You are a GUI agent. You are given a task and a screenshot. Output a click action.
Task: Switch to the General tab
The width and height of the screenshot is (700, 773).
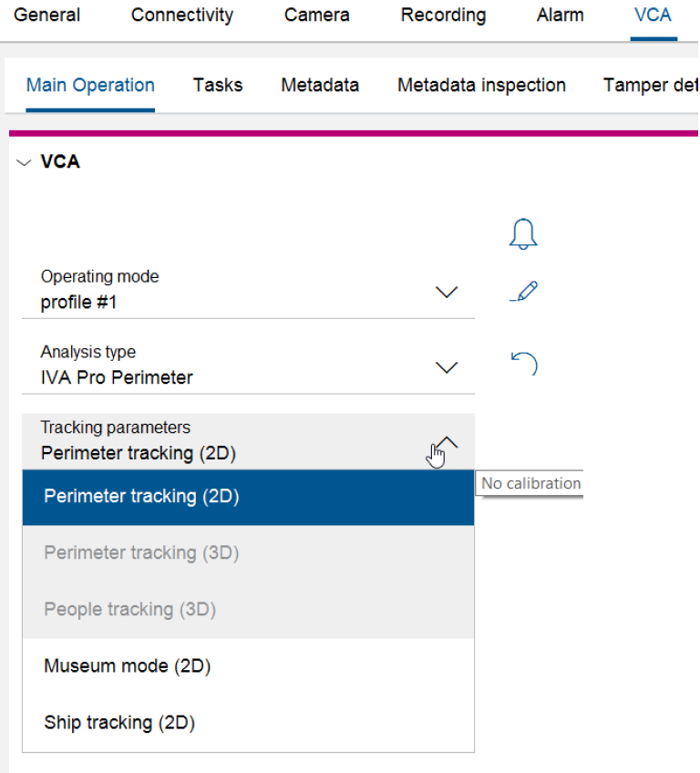(x=47, y=15)
